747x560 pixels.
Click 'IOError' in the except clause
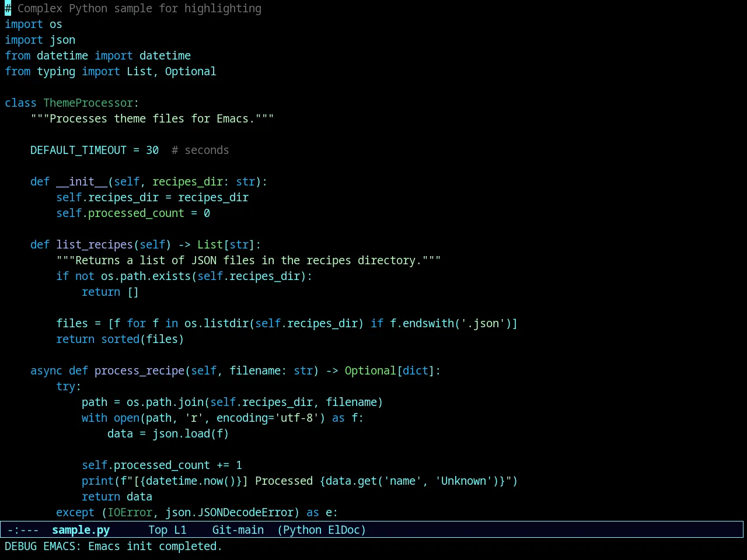(x=130, y=512)
